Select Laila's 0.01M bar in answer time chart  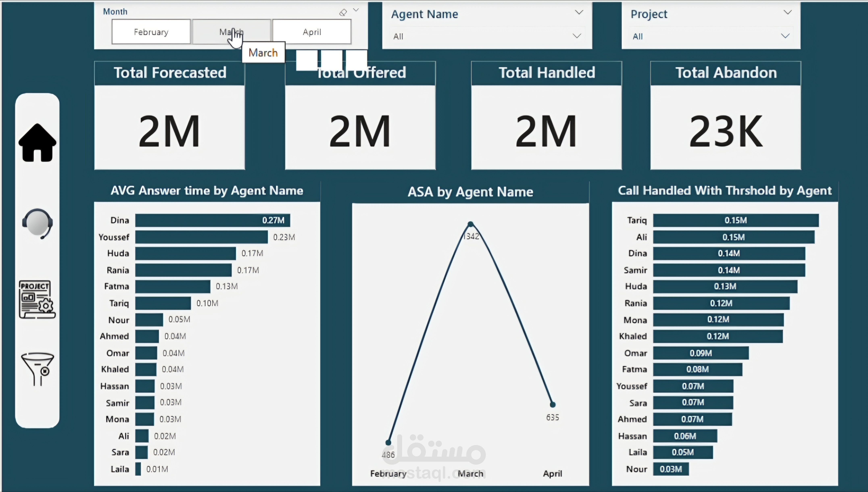pos(139,469)
